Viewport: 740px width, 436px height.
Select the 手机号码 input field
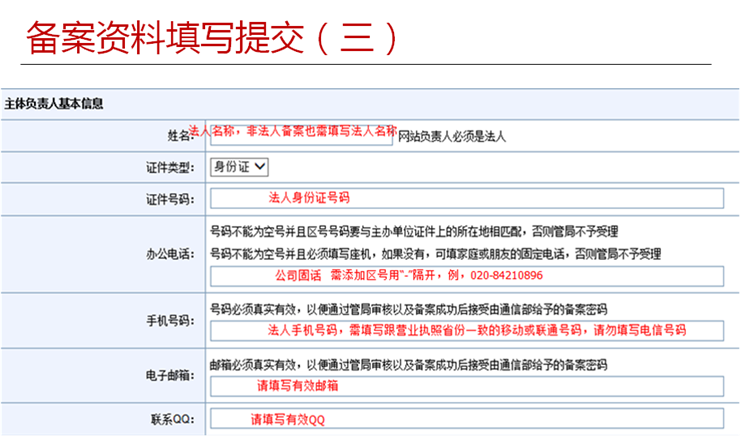click(x=466, y=330)
